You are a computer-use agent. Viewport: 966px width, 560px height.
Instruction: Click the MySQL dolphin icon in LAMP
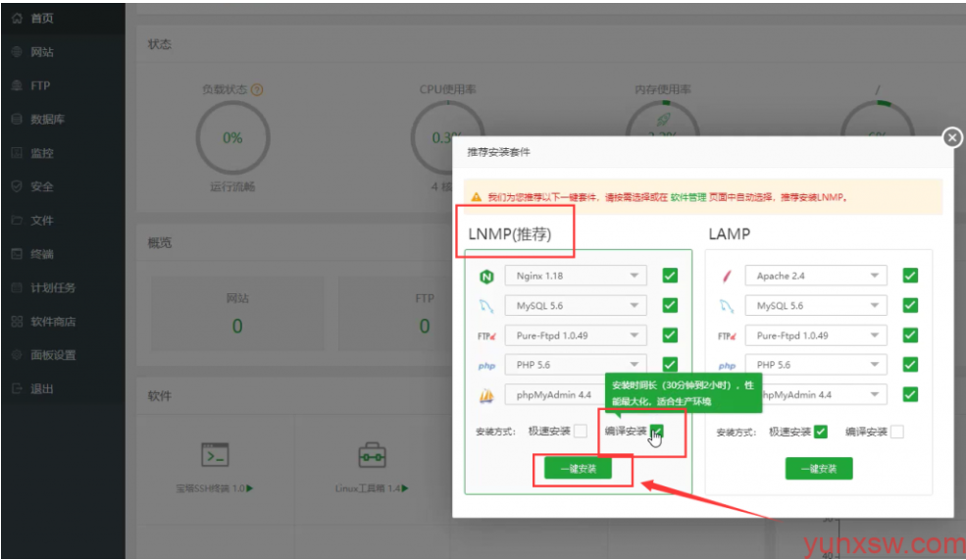click(727, 306)
